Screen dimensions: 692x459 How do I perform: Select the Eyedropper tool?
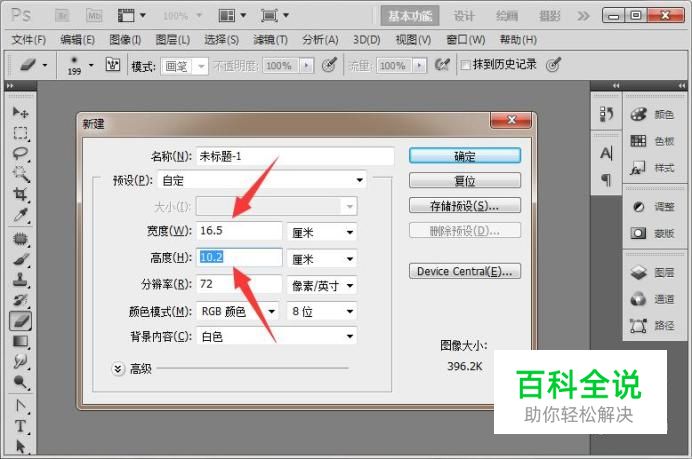click(20, 215)
